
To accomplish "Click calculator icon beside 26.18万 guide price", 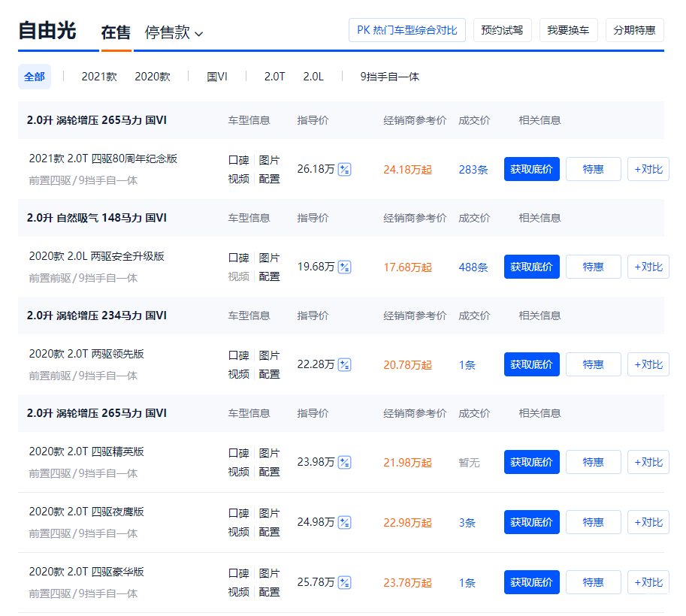I will pyautogui.click(x=344, y=170).
